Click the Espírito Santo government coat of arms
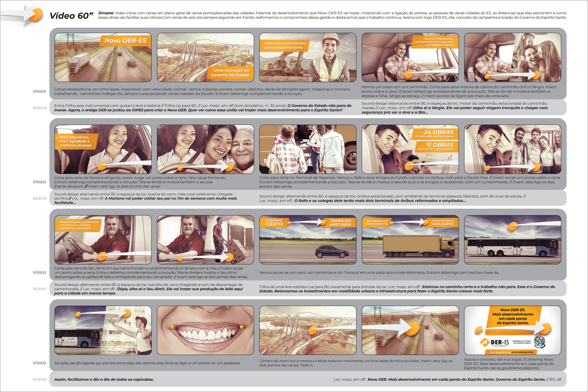The width and height of the screenshot is (588, 392). (539, 342)
